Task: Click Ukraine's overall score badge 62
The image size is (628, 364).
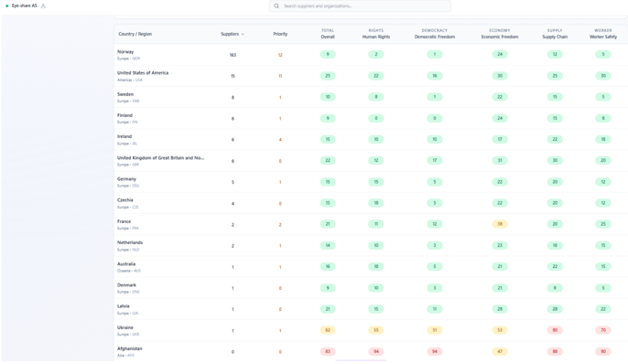Action: click(328, 330)
